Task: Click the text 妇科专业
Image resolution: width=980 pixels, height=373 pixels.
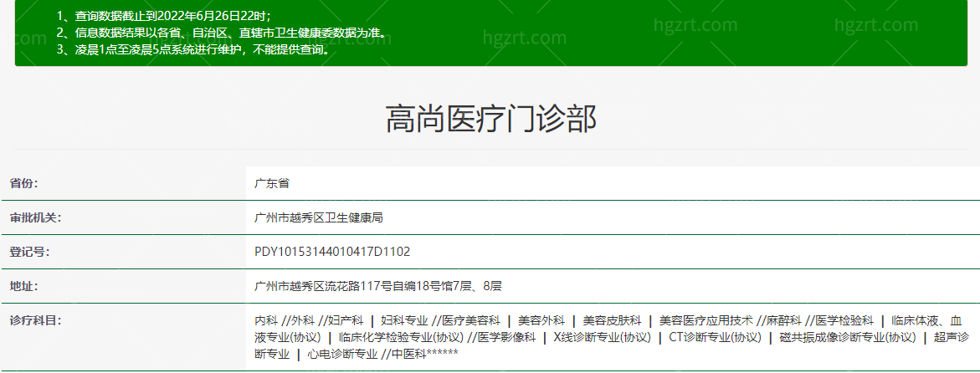Action: pyautogui.click(x=404, y=320)
